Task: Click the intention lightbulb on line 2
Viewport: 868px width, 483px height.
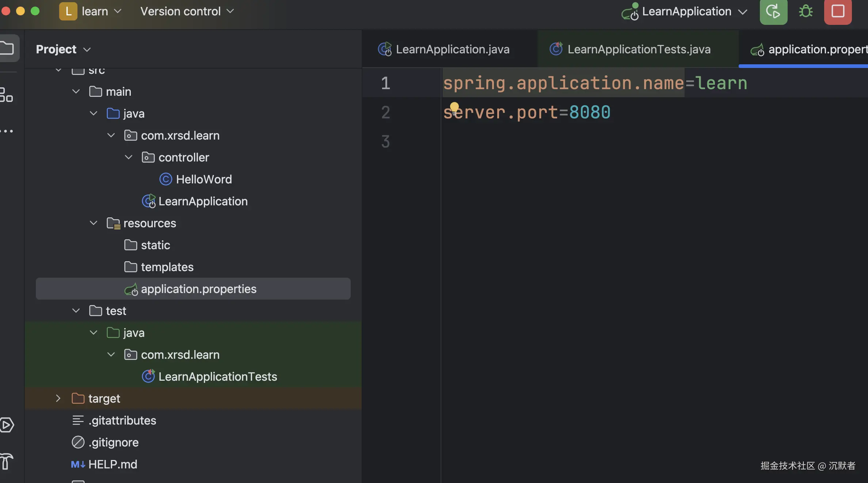Action: tap(454, 107)
